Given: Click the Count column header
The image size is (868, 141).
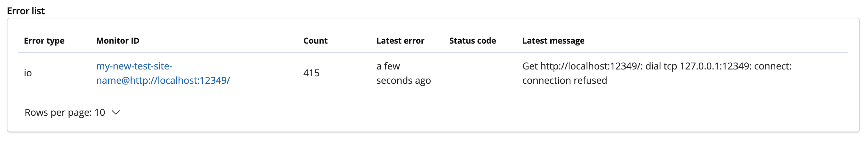Looking at the screenshot, I should point(315,41).
